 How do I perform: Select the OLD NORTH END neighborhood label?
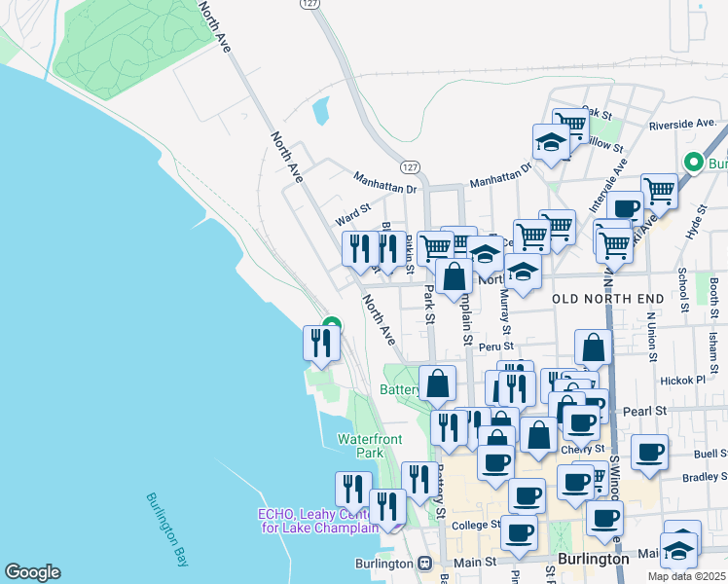click(x=608, y=299)
